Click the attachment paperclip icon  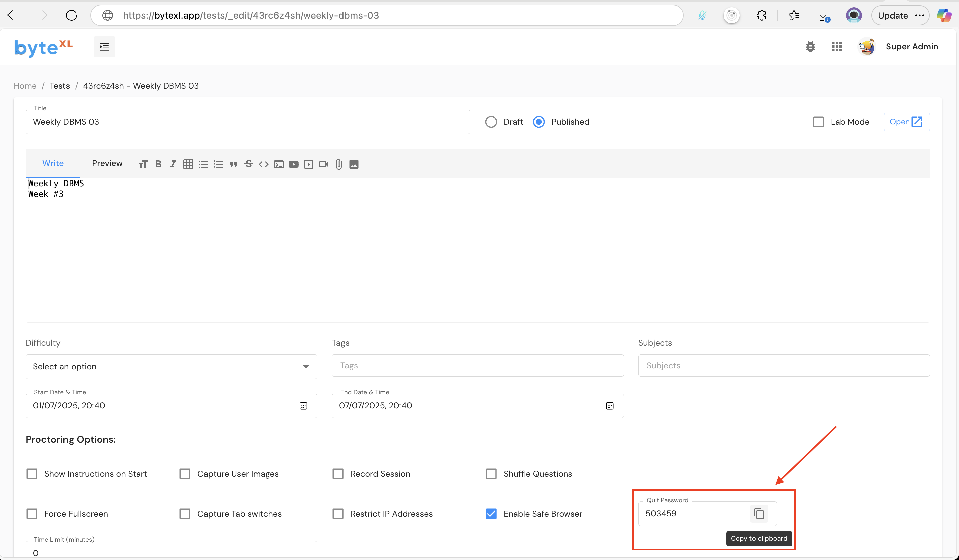(339, 164)
